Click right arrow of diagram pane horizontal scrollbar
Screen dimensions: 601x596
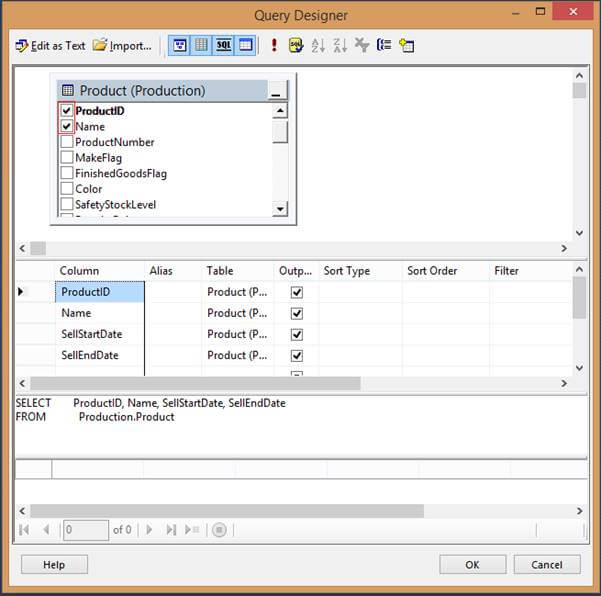[x=564, y=248]
